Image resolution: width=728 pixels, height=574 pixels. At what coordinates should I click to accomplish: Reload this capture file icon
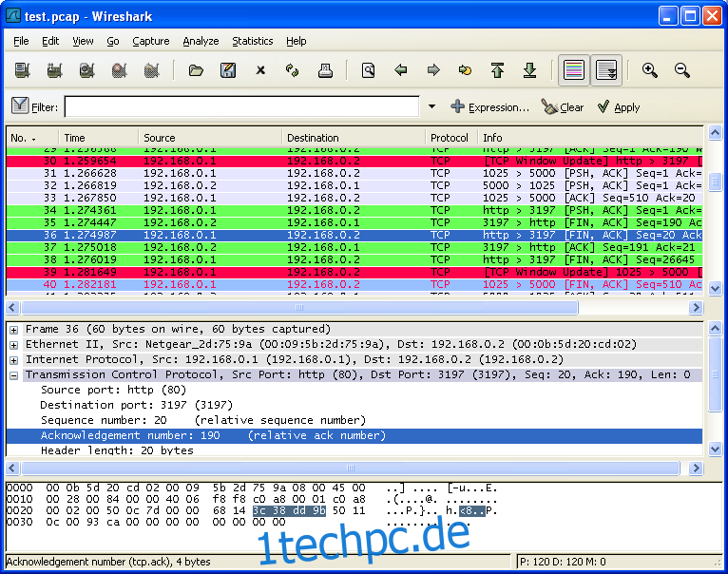click(293, 70)
